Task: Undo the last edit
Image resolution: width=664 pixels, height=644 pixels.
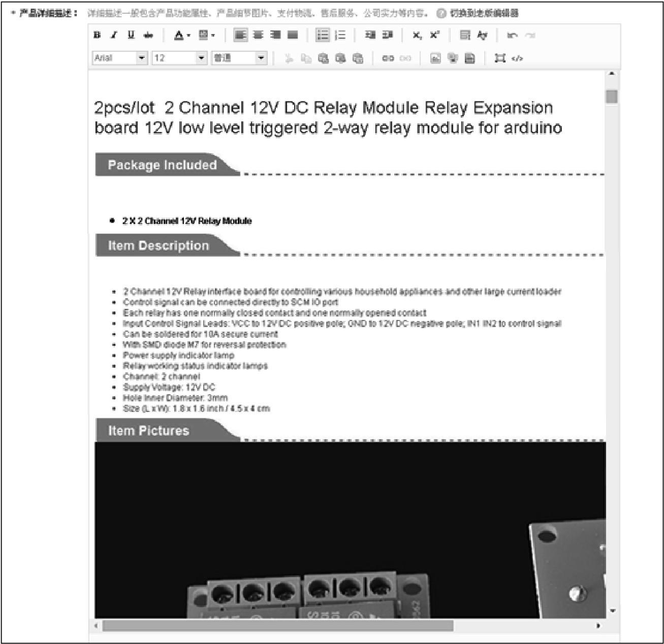Action: click(513, 35)
